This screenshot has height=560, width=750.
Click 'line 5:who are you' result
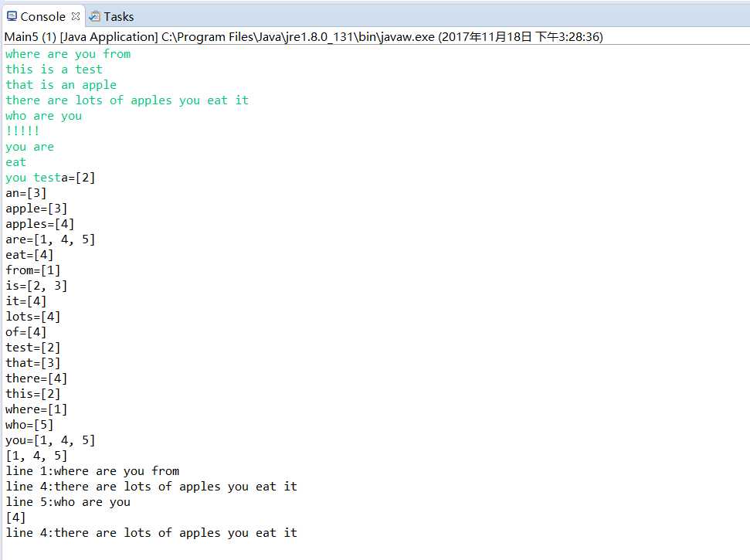[x=68, y=501]
